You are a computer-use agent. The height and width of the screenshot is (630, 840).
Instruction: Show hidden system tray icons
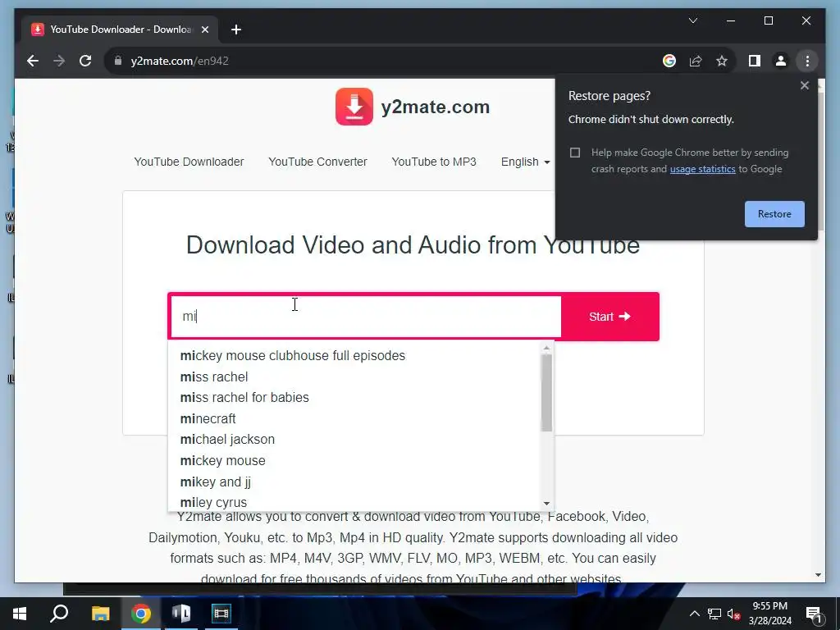pos(694,614)
